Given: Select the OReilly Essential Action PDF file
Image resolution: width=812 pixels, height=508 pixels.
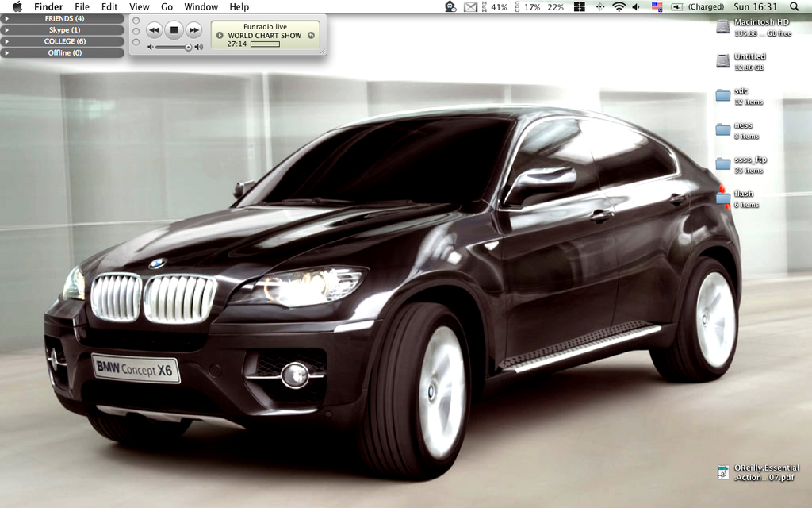Looking at the screenshot, I should 723,472.
